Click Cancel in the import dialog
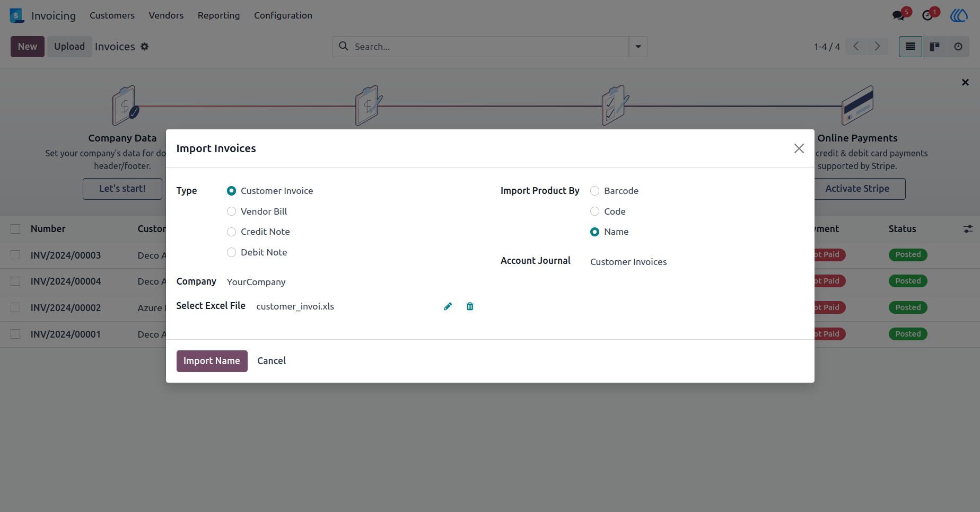The height and width of the screenshot is (512, 980). (x=272, y=361)
